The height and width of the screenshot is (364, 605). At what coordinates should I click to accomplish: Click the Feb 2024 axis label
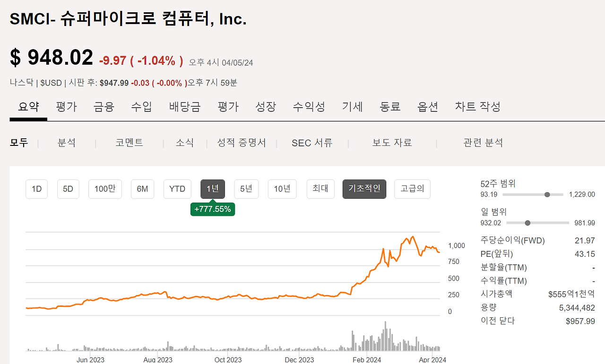tap(367, 360)
